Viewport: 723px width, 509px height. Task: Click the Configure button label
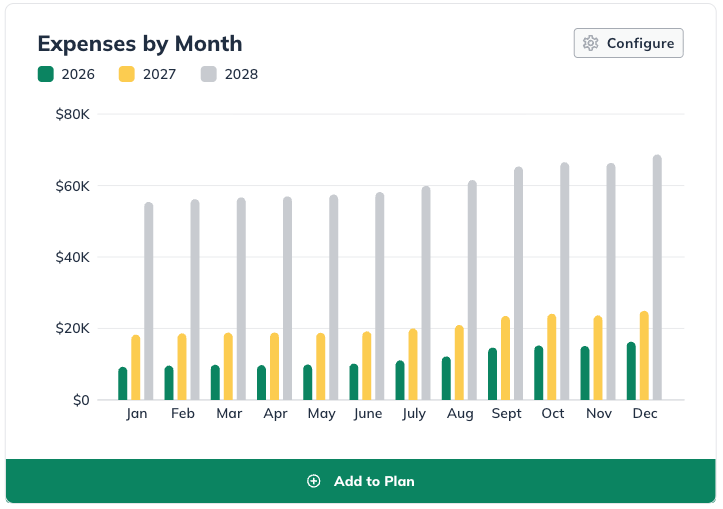point(640,43)
